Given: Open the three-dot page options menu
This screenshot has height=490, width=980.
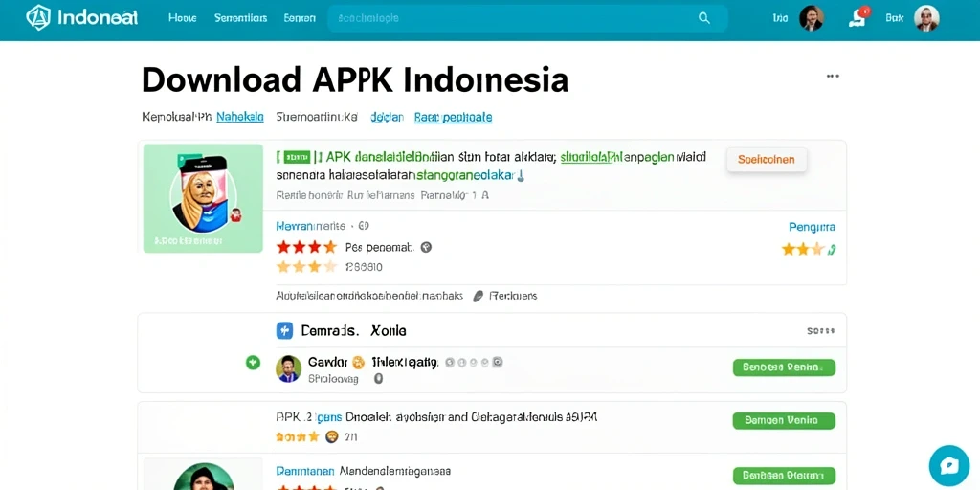Looking at the screenshot, I should [833, 77].
